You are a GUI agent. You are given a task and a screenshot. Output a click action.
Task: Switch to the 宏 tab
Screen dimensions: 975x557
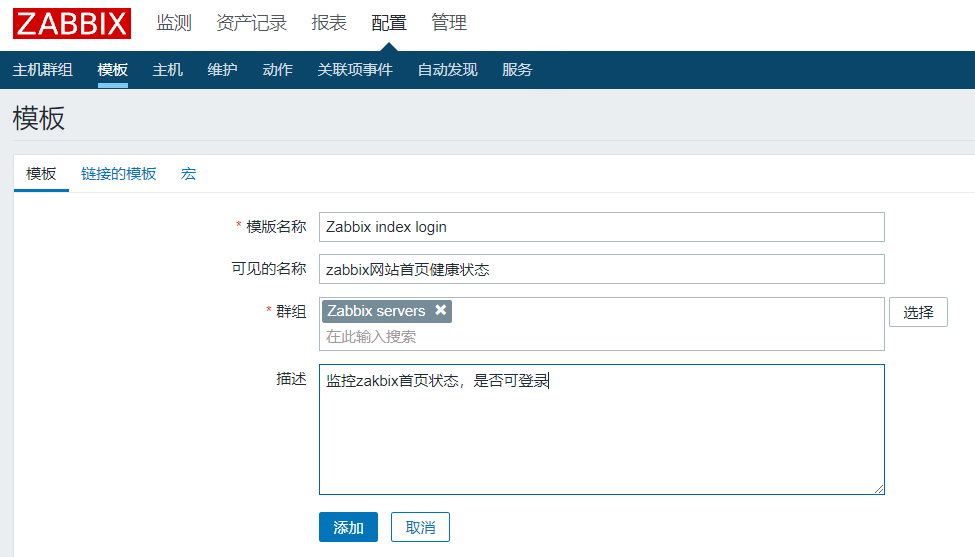188,174
